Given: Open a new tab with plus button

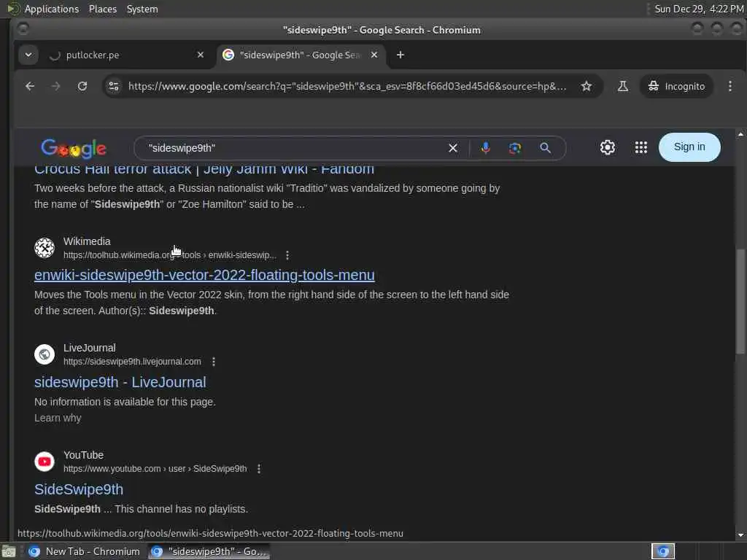Looking at the screenshot, I should tap(400, 55).
